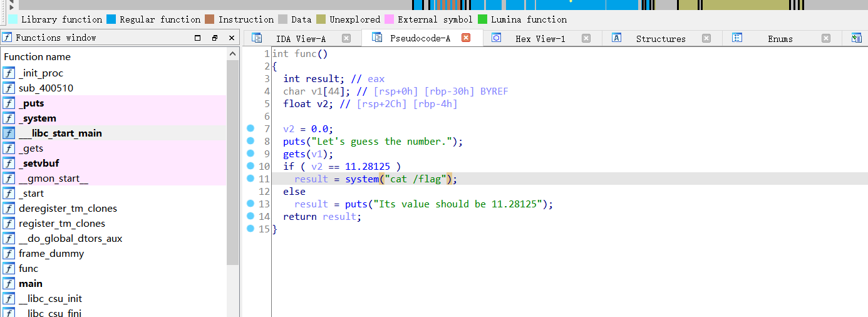Toggle breakpoint dot on line 11

click(x=251, y=179)
